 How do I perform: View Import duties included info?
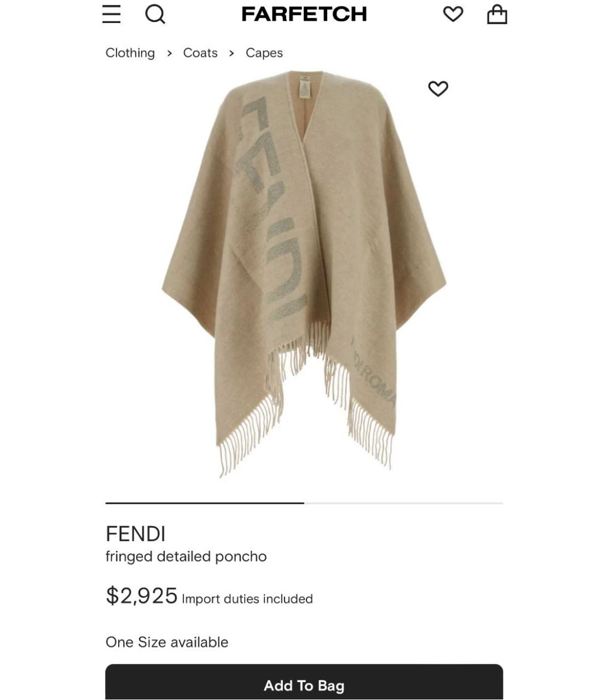click(x=247, y=599)
